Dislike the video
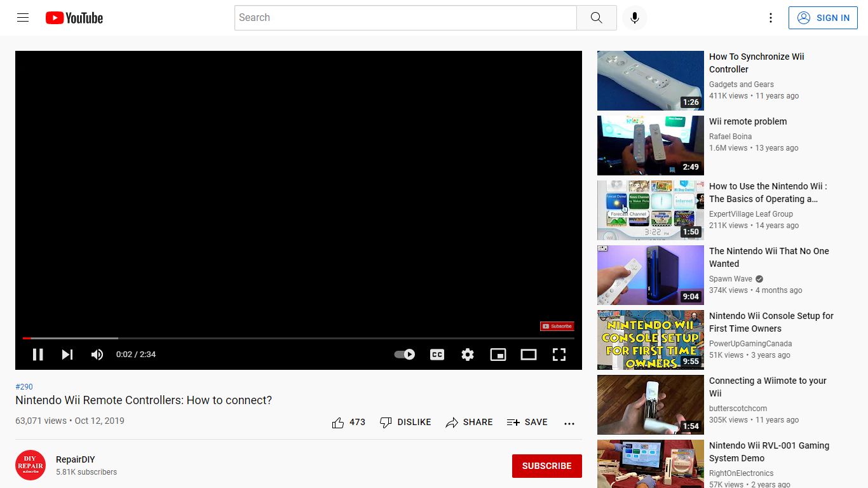 (x=405, y=422)
